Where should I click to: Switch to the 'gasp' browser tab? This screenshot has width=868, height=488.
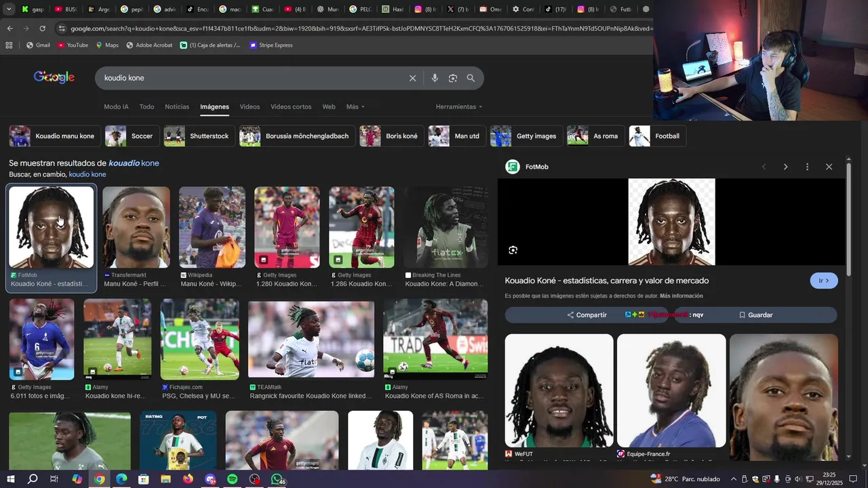coord(33,9)
